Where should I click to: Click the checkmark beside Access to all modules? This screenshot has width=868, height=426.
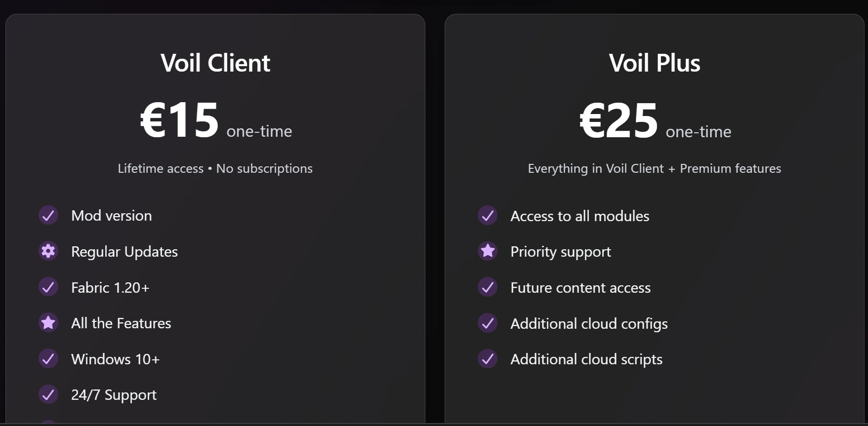(488, 216)
